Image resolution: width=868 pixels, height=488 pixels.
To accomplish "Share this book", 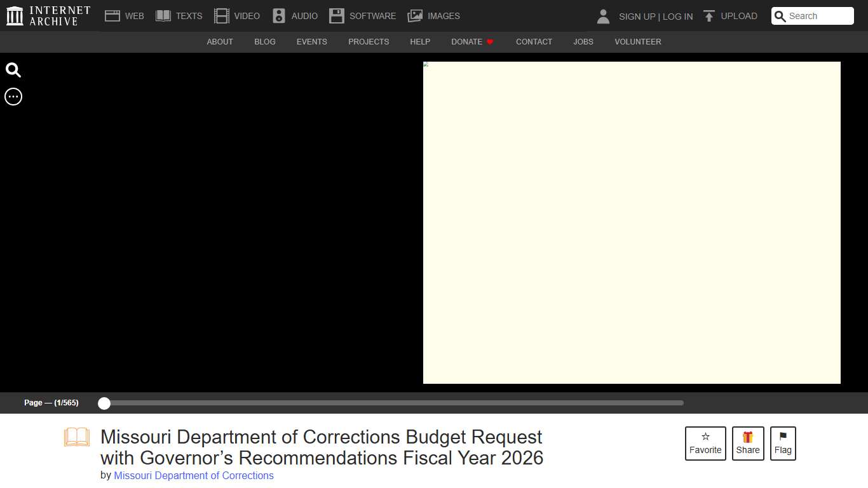I will [x=748, y=443].
